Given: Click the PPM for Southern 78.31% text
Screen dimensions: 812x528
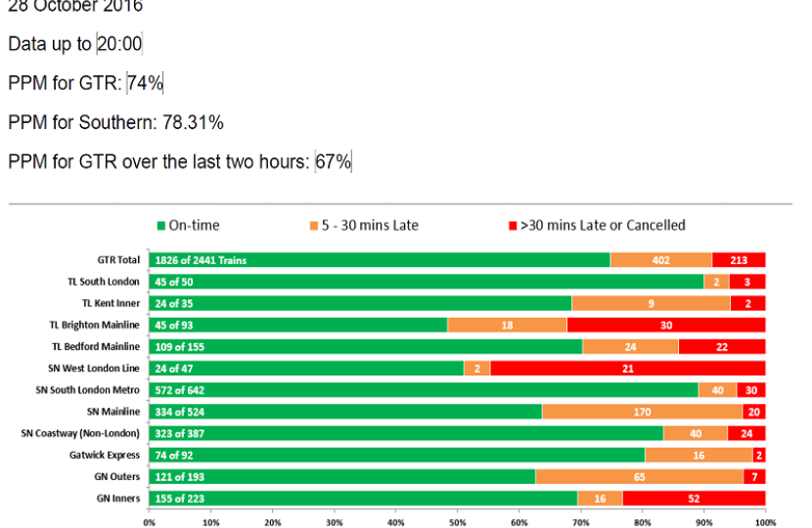Looking at the screenshot, I should [x=115, y=122].
